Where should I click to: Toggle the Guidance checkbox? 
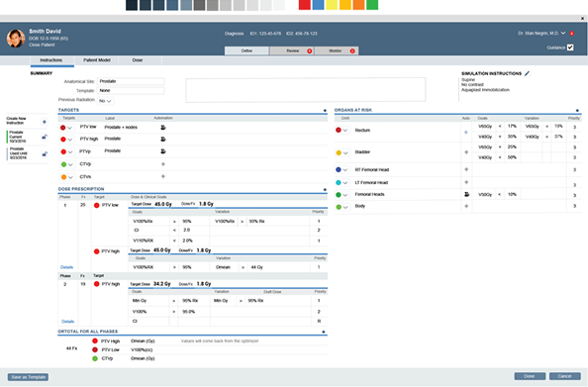(x=570, y=48)
